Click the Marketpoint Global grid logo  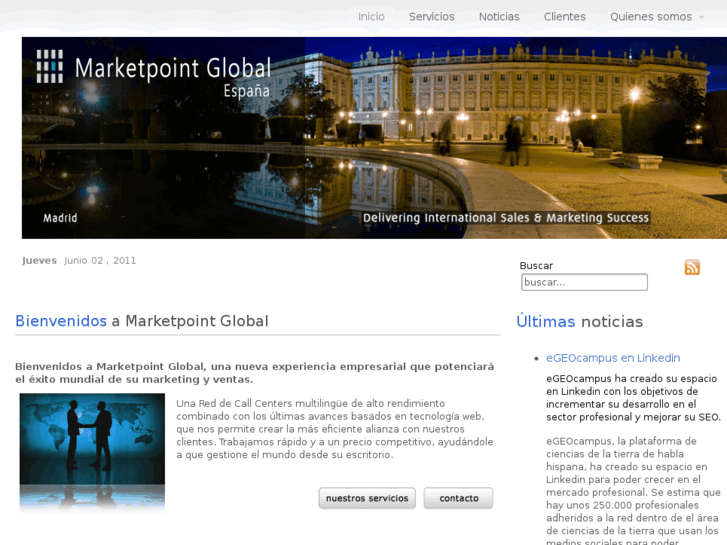[x=50, y=66]
